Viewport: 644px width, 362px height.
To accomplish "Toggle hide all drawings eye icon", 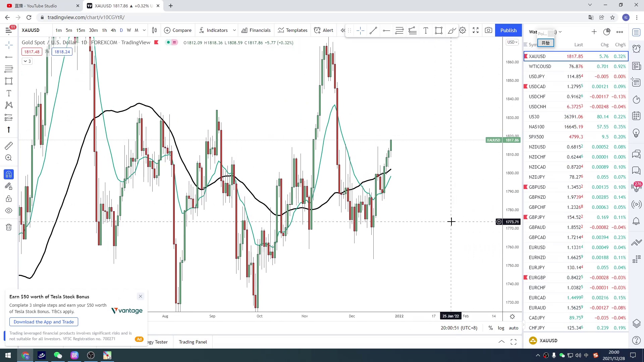I will click(x=9, y=210).
